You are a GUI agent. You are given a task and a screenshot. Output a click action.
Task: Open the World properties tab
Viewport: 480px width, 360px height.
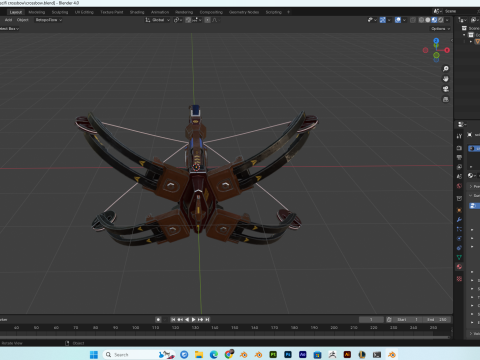[x=459, y=186]
